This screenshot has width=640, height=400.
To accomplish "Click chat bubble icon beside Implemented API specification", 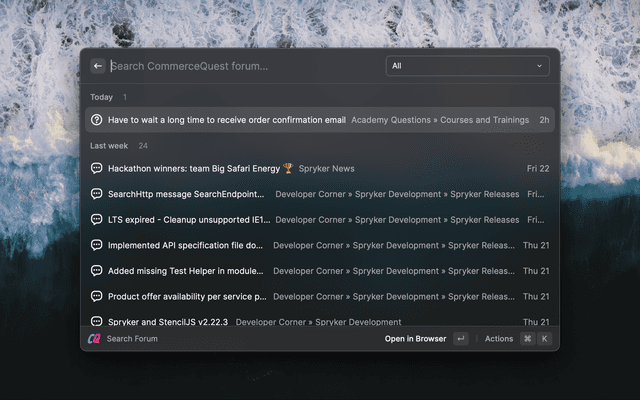I will pos(97,244).
